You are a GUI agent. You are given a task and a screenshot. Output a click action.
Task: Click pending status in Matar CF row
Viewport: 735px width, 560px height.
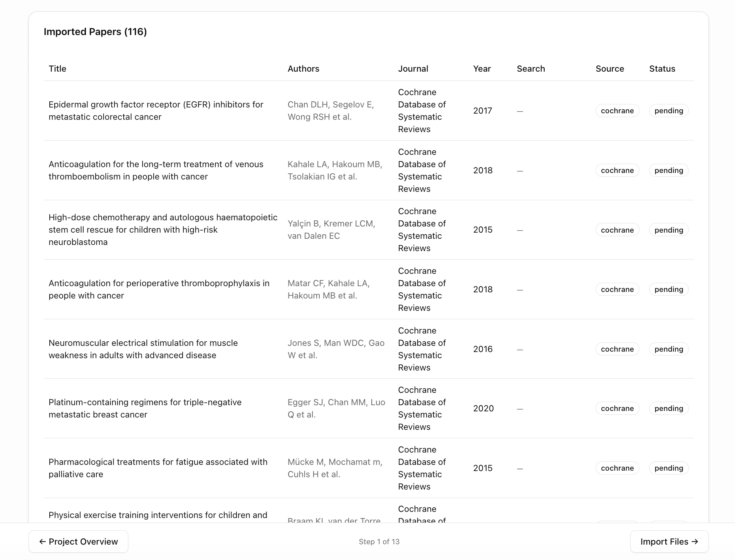pos(669,289)
